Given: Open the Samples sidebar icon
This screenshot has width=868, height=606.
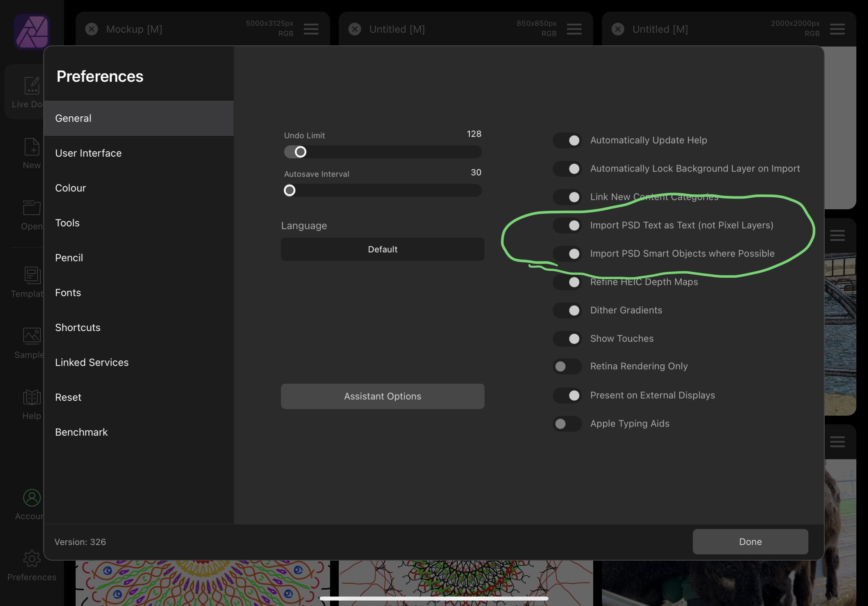Looking at the screenshot, I should (32, 336).
